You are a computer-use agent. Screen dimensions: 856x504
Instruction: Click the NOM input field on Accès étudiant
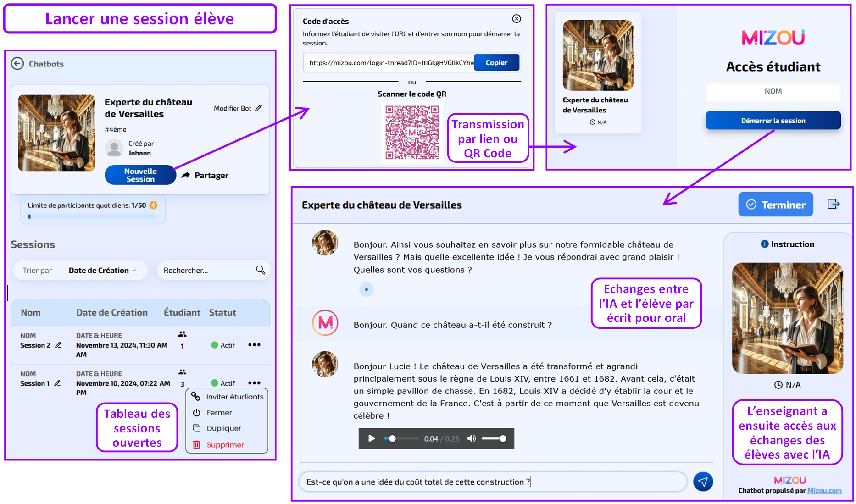[773, 91]
